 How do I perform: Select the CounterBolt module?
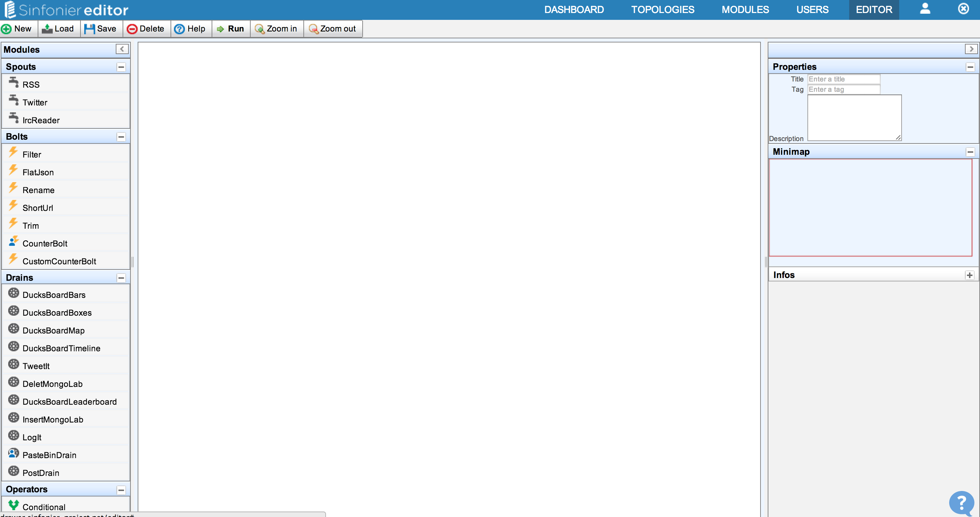pos(45,243)
